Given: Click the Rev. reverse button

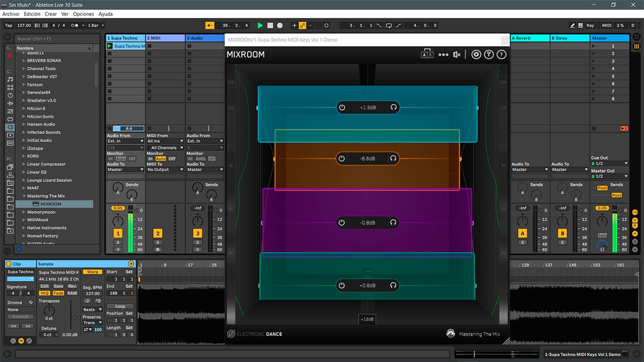Looking at the screenshot, I should pos(72,286).
